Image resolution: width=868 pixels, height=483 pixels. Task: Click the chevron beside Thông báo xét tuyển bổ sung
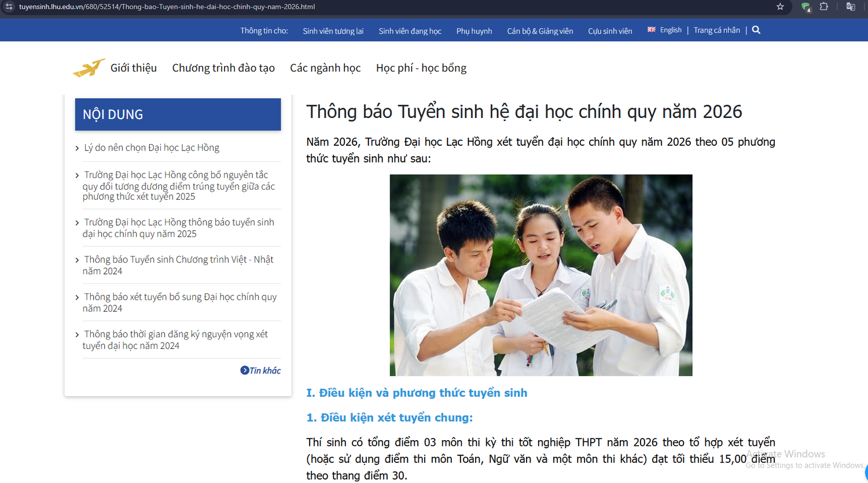[x=77, y=297]
